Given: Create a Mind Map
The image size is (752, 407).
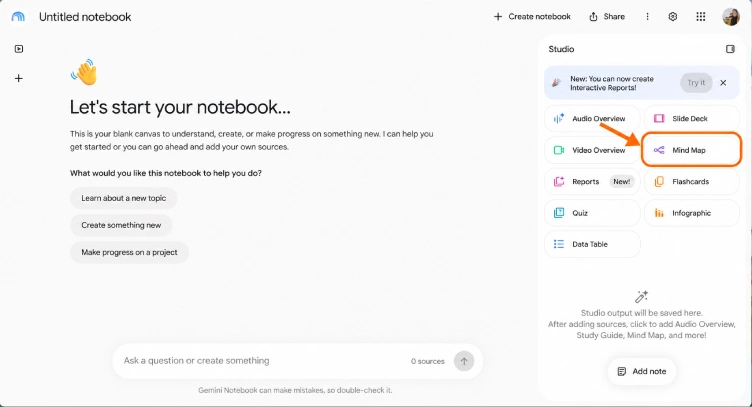Looking at the screenshot, I should [692, 150].
